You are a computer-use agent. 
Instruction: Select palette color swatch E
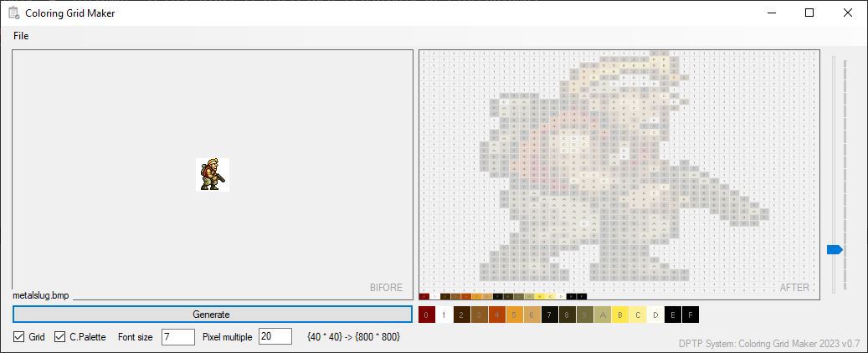point(673,315)
